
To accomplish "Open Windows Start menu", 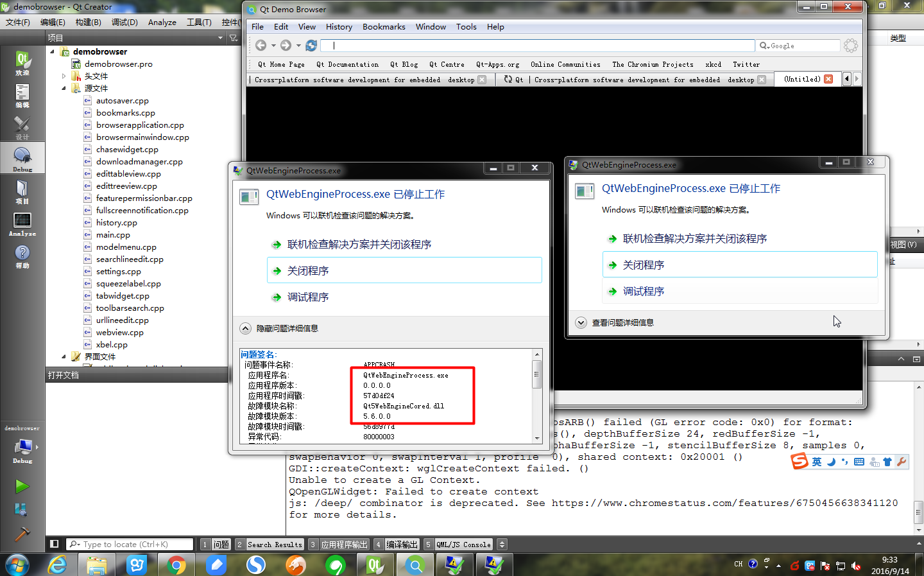I will pos(17,565).
